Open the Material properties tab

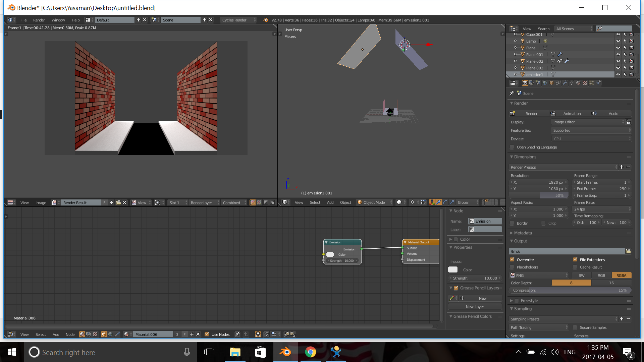(x=578, y=83)
